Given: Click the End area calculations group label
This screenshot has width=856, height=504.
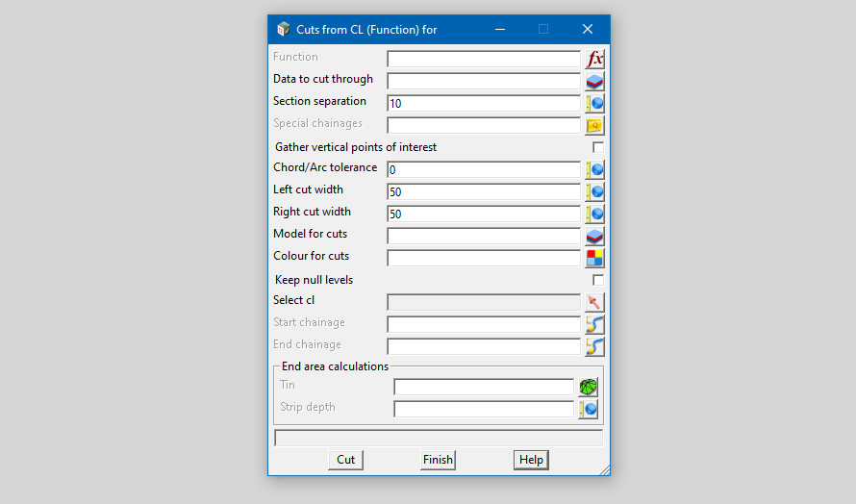Looking at the screenshot, I should pos(336,366).
